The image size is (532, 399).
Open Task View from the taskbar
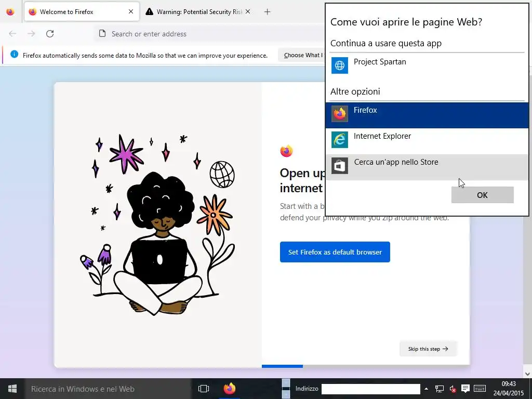[x=204, y=389]
